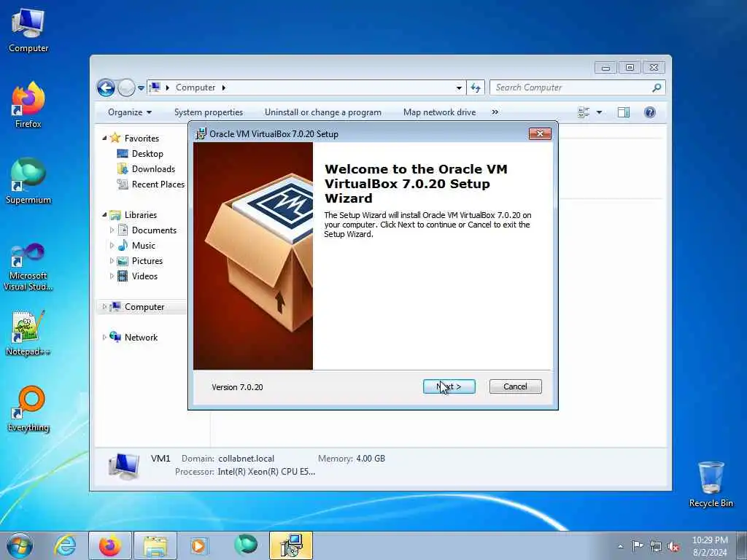Viewport: 747px width, 560px height.
Task: Click the Memory 4.00 GB detail
Action: pyautogui.click(x=352, y=459)
